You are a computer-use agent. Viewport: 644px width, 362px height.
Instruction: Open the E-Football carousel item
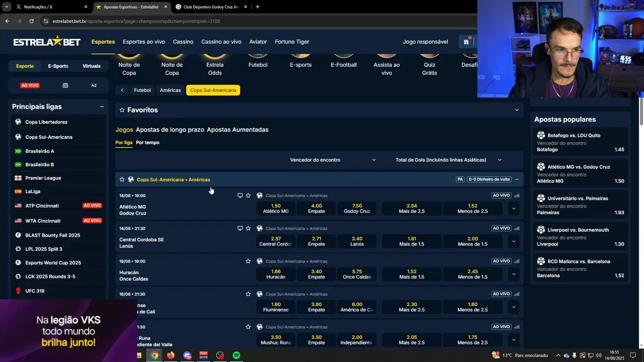point(344,60)
